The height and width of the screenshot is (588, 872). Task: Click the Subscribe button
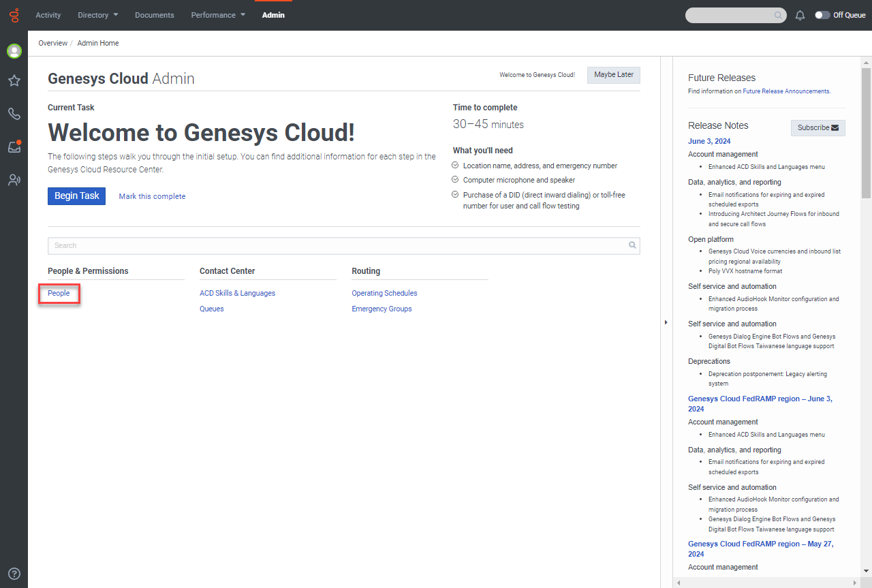pyautogui.click(x=817, y=127)
